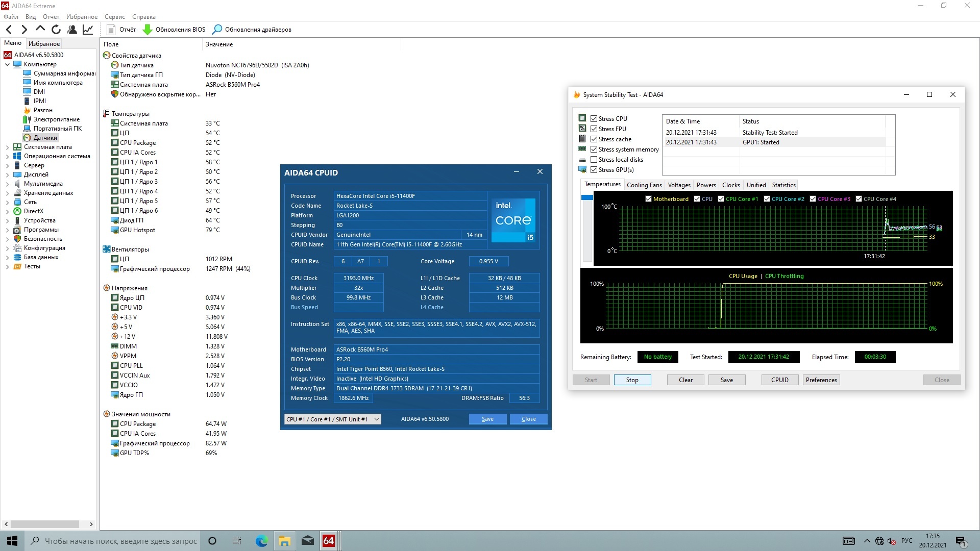Switch to Statistics tab

coord(783,185)
